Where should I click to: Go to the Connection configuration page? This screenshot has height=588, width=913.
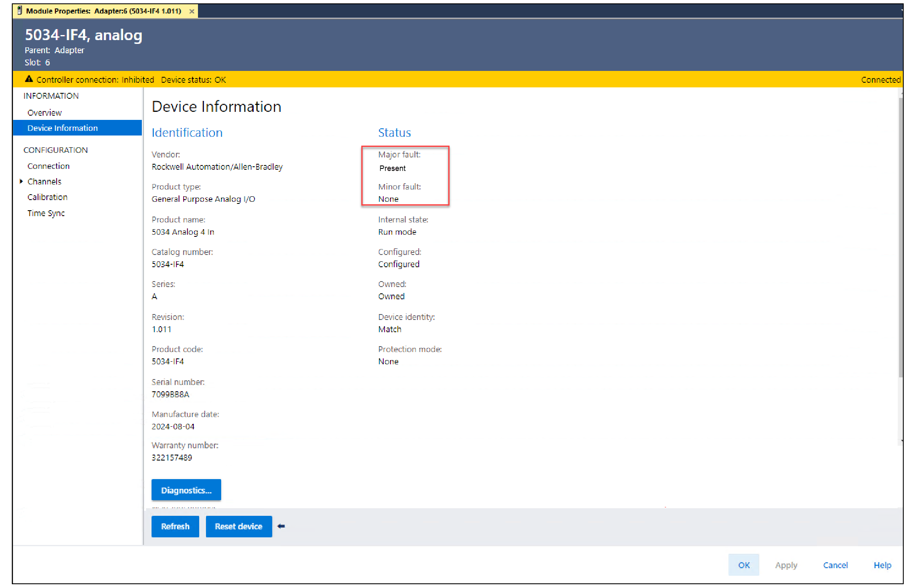[x=49, y=166]
